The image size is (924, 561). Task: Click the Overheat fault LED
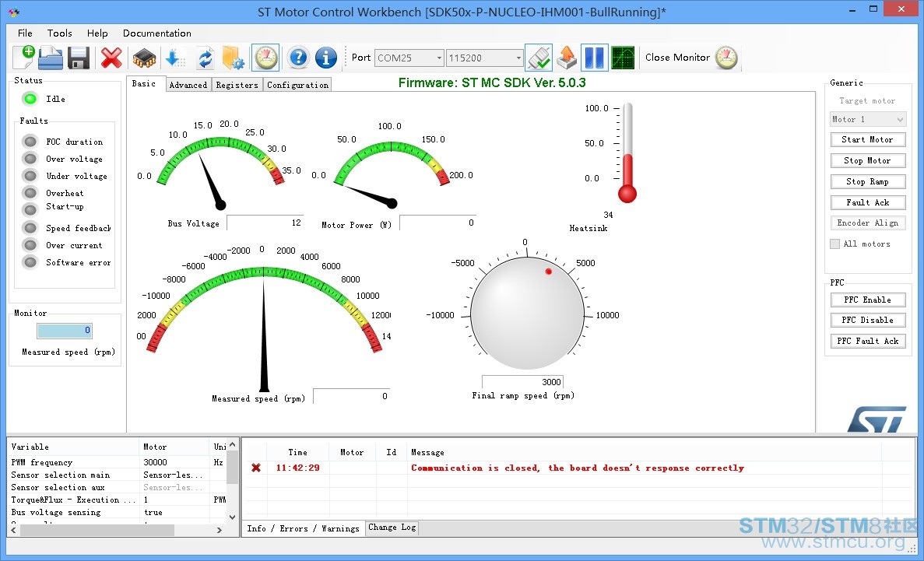[x=30, y=193]
